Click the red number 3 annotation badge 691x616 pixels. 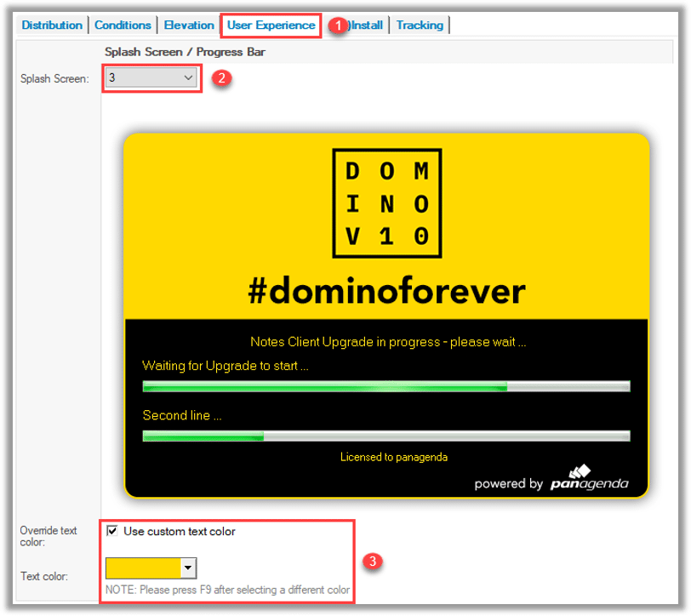[x=372, y=562]
